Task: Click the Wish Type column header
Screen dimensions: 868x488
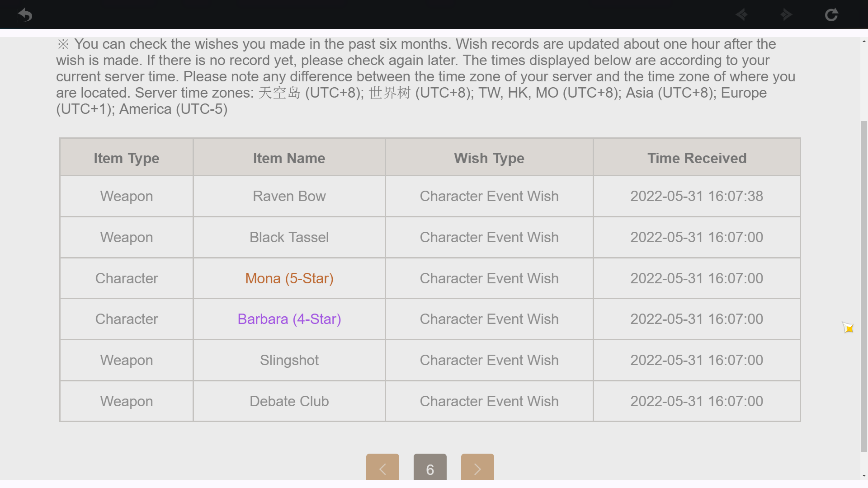Action: tap(489, 157)
